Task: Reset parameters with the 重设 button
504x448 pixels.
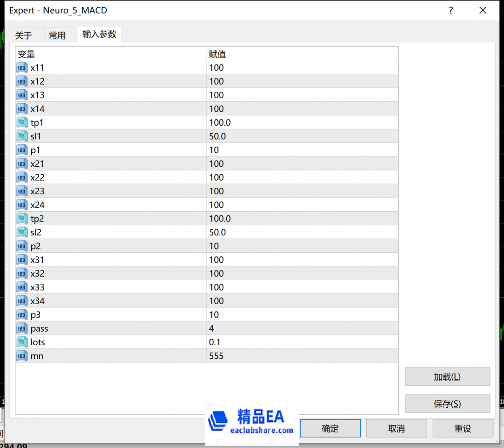Action: (462, 428)
